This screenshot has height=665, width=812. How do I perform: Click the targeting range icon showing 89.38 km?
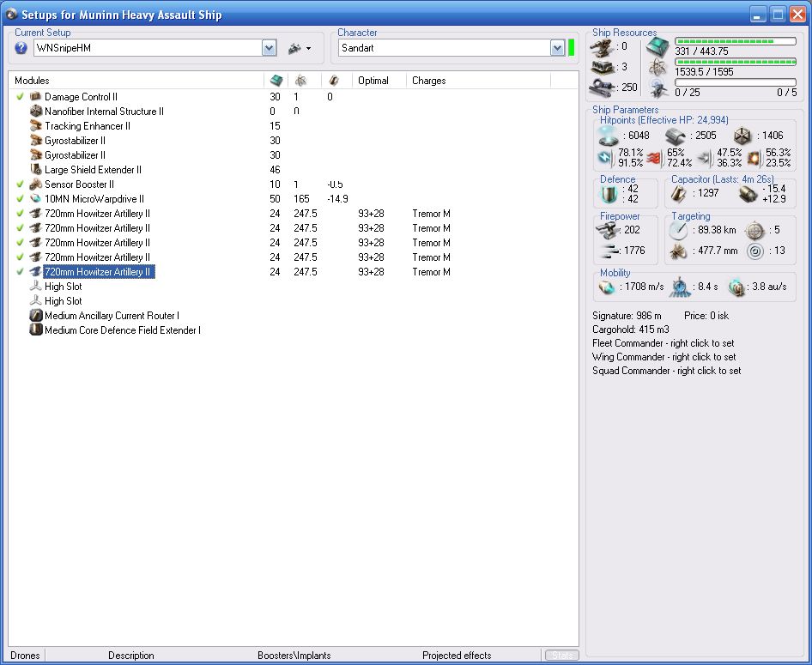tap(678, 230)
